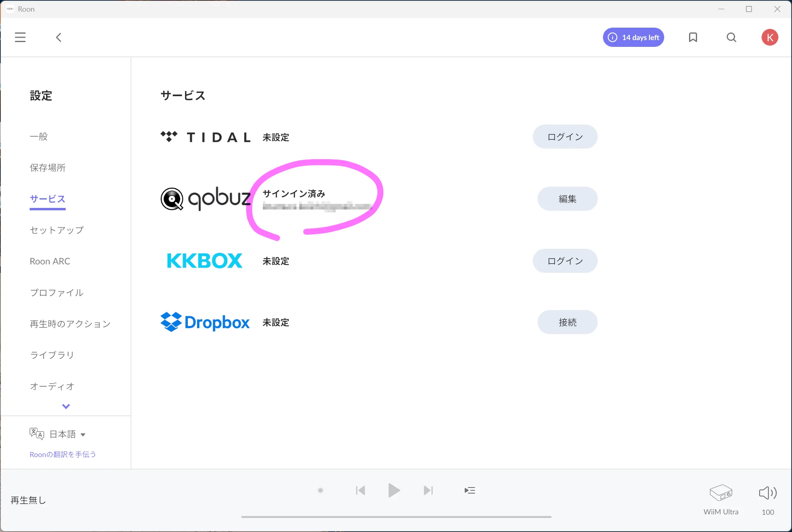The height and width of the screenshot is (532, 792).
Task: Open the queue list icon
Action: 470,490
